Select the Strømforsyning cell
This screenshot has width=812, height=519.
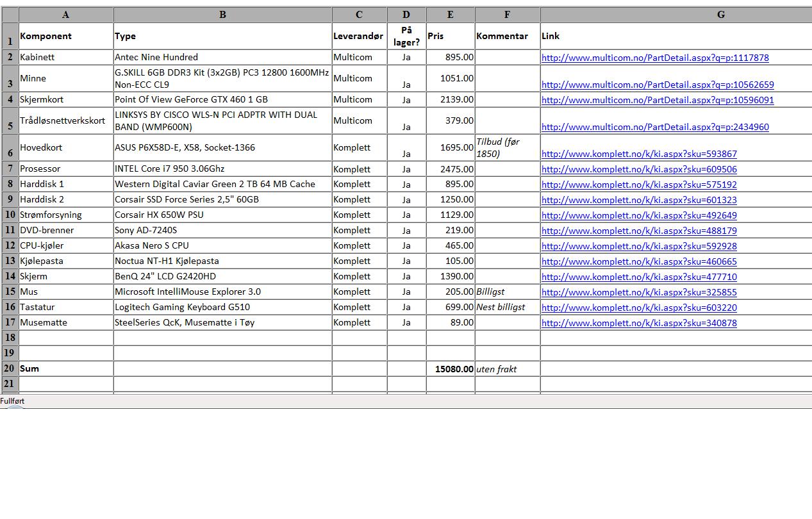(x=66, y=215)
